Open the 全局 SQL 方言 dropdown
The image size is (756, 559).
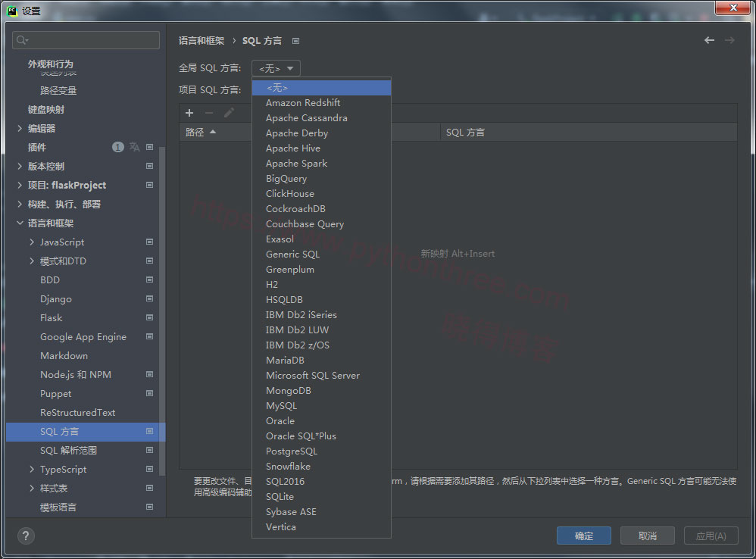pos(276,68)
